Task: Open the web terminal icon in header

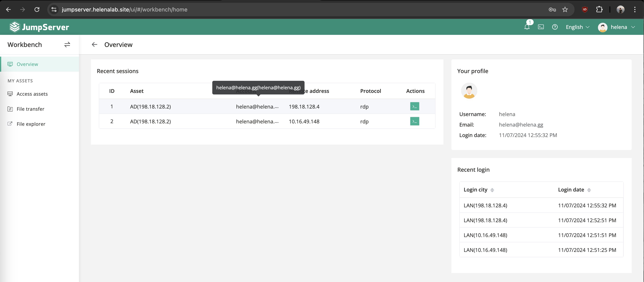Action: (x=541, y=27)
